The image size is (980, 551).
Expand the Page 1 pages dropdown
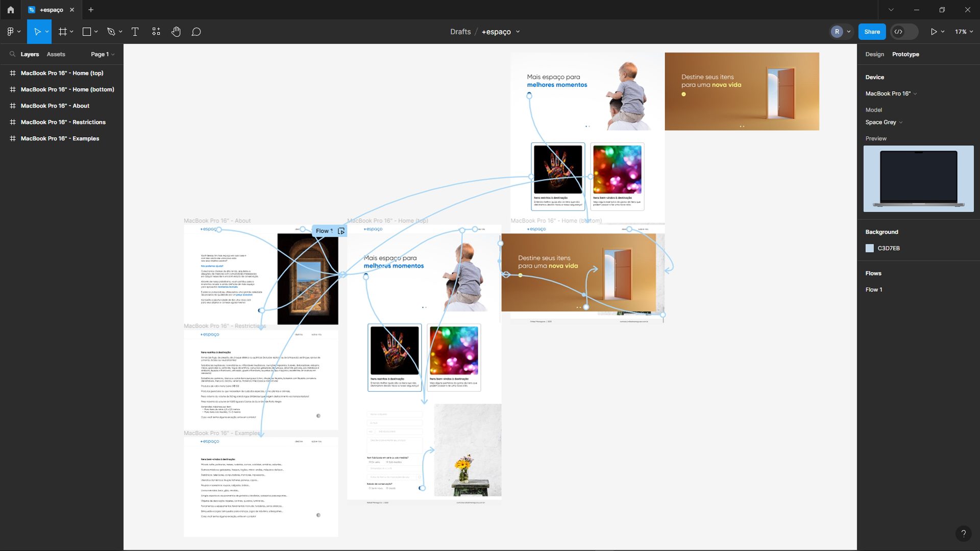tap(103, 54)
